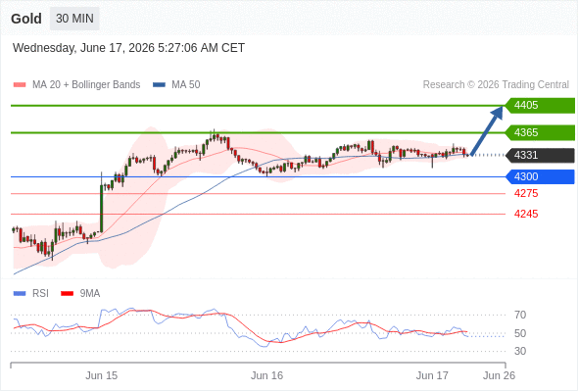Toggle the MA 20 + Bollinger Bands legend label
The image size is (578, 392).
point(86,85)
